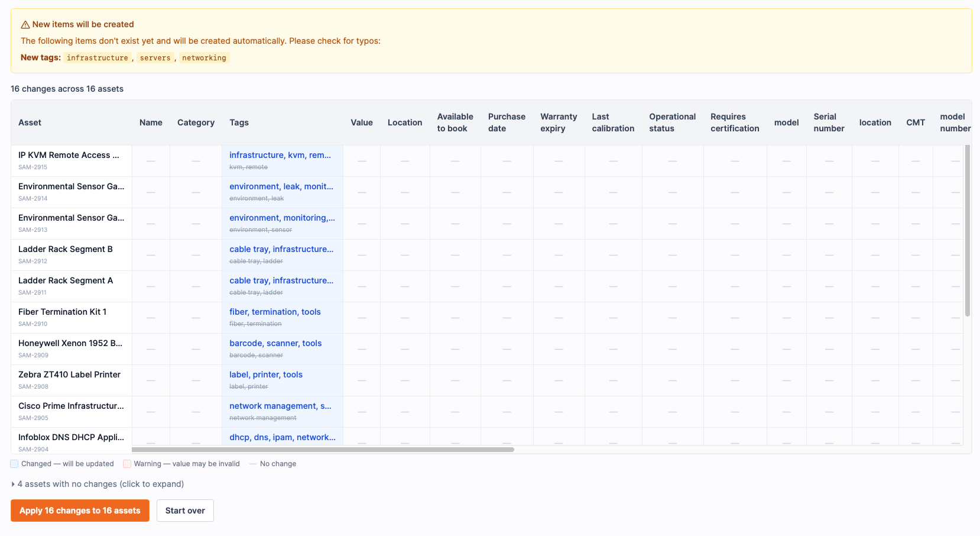The width and height of the screenshot is (980, 536).
Task: Select Ladder Rack Segment B asset
Action: [x=65, y=249]
